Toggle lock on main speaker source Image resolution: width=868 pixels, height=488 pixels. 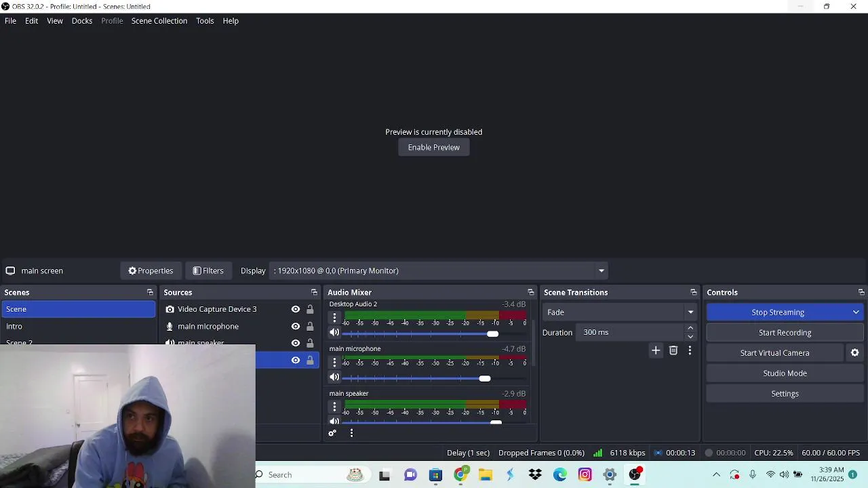[x=310, y=343]
